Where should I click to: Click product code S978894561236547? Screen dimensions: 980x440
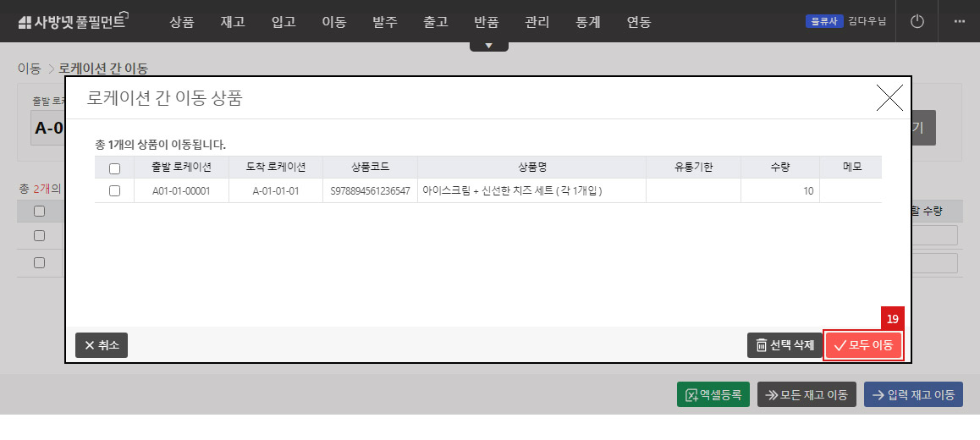370,191
